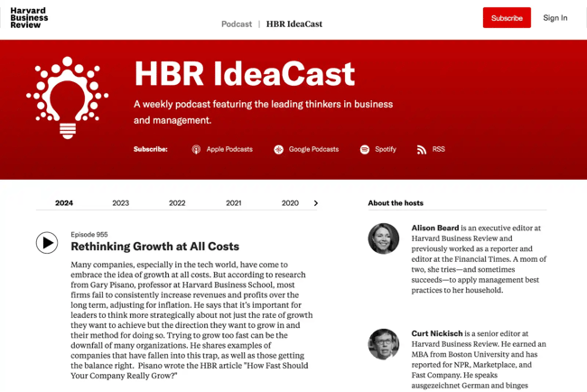The width and height of the screenshot is (587, 392).
Task: Click the HBR IdeaCast header link
Action: click(293, 24)
